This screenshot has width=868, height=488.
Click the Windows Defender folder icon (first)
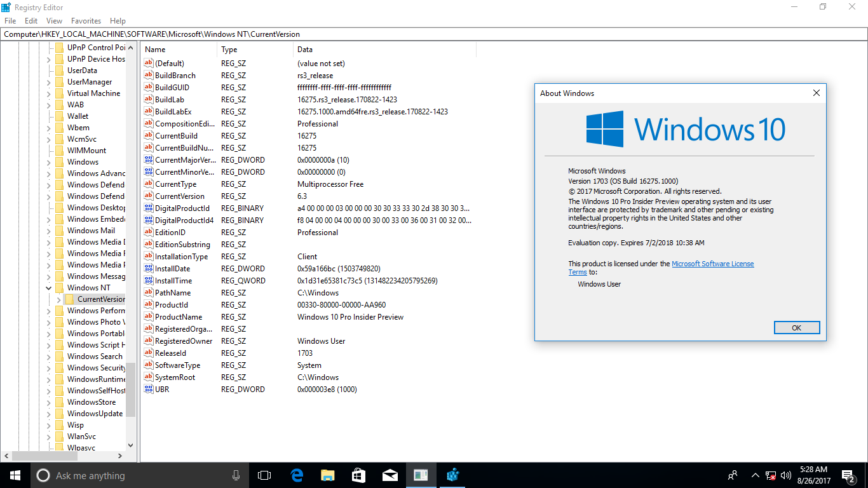click(59, 185)
